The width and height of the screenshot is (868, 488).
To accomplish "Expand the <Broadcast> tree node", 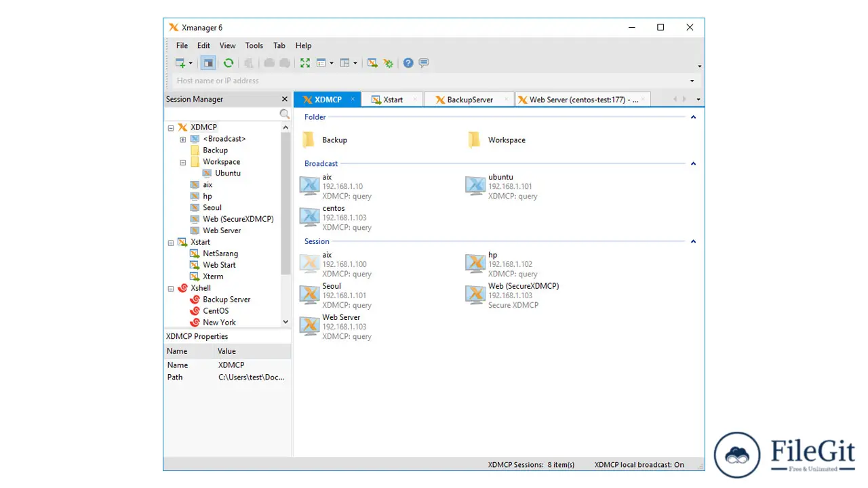I will pyautogui.click(x=183, y=139).
